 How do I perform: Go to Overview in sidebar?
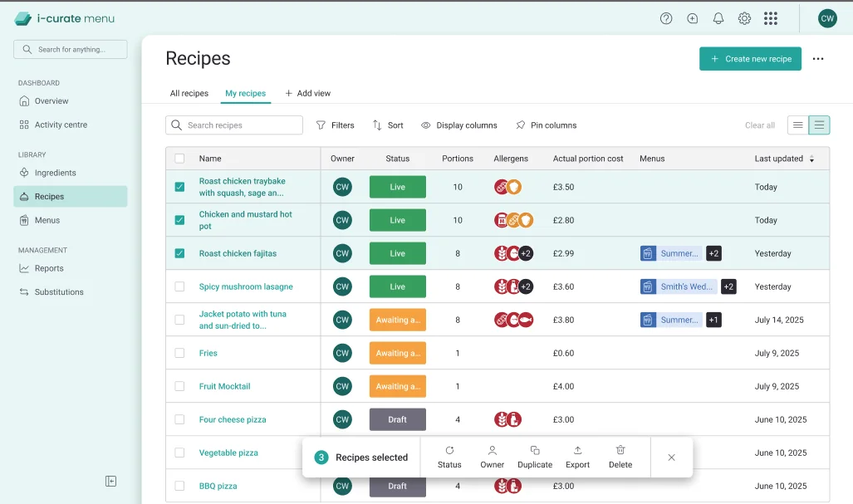(70, 101)
